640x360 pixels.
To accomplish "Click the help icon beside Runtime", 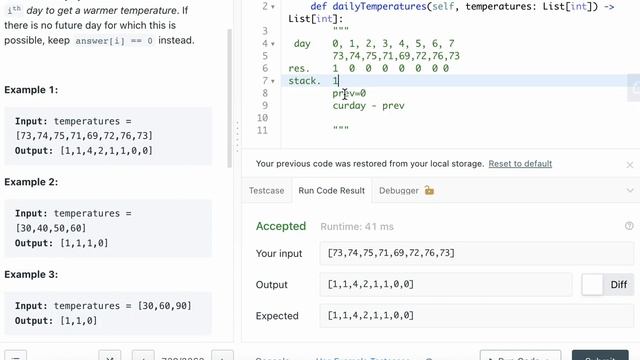I will [629, 226].
